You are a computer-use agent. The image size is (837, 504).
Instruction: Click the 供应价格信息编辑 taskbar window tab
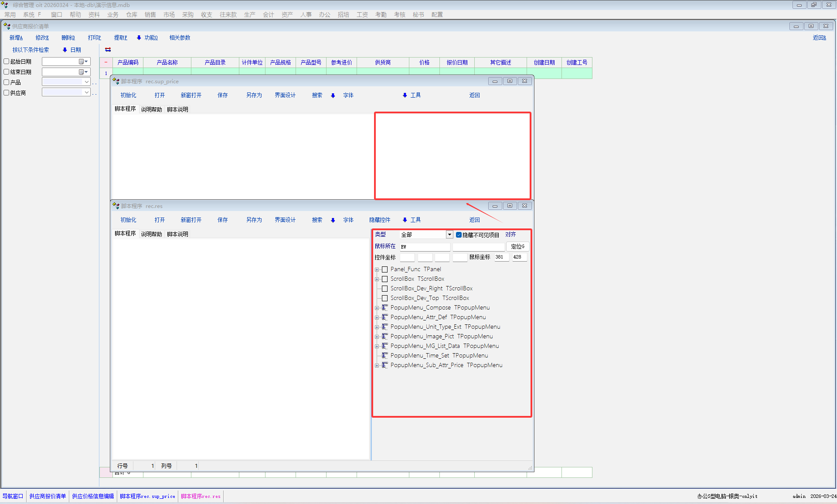coord(93,496)
